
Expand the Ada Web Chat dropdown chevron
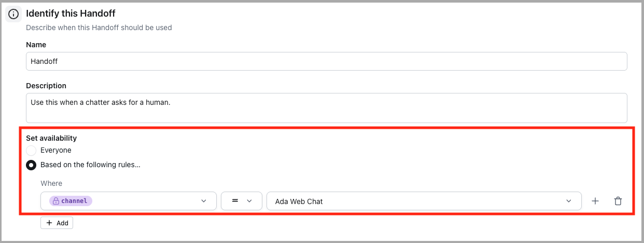[x=569, y=201]
